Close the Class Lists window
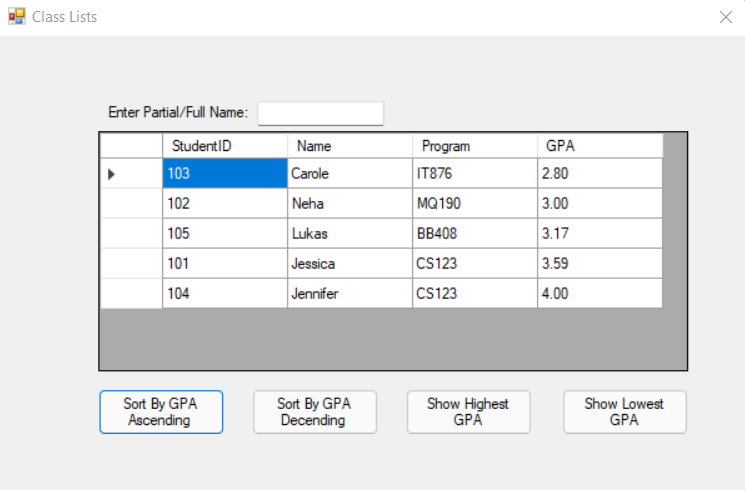This screenshot has width=745, height=490. (726, 17)
